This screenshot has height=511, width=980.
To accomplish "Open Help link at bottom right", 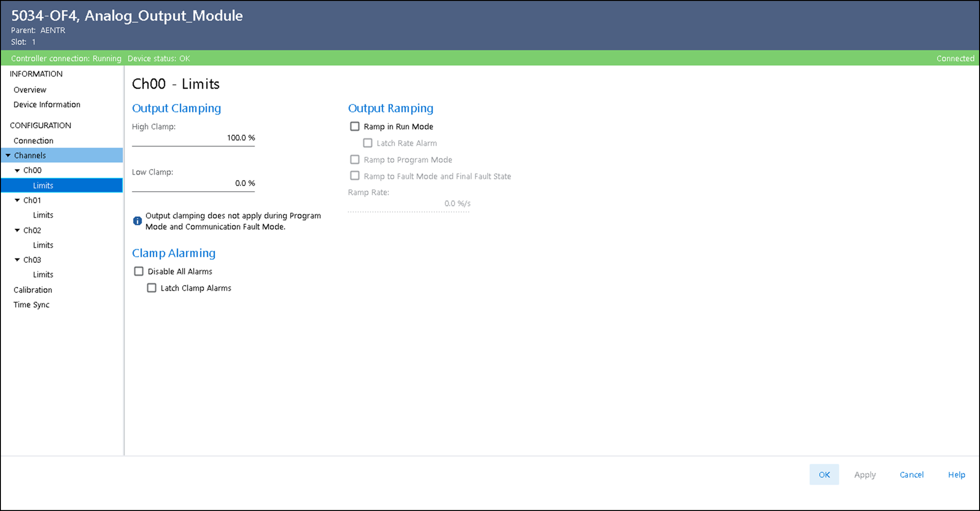I will pyautogui.click(x=956, y=475).
